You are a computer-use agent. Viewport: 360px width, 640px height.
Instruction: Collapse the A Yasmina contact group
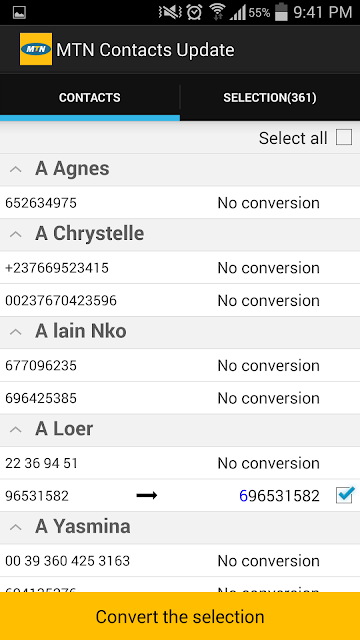tap(16, 527)
